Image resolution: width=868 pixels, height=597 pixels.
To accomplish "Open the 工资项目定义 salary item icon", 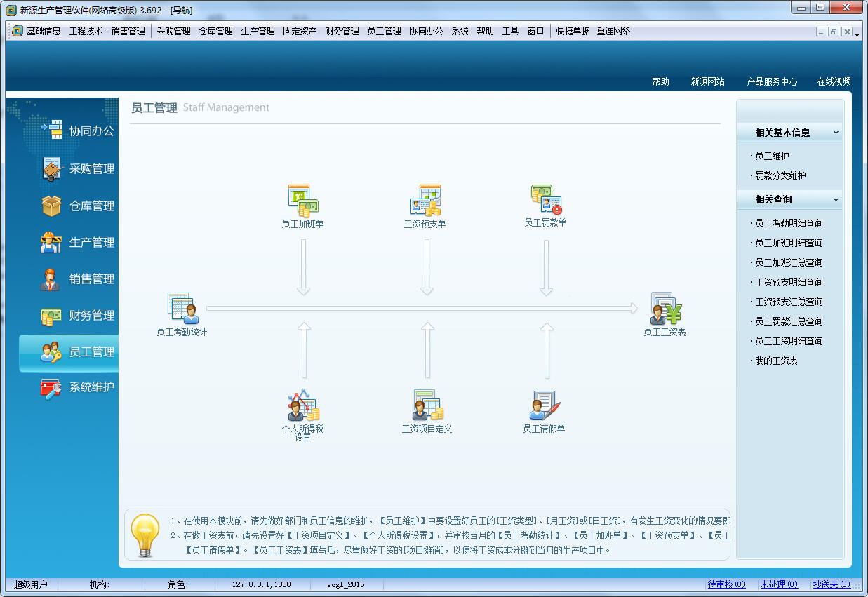I will [427, 405].
